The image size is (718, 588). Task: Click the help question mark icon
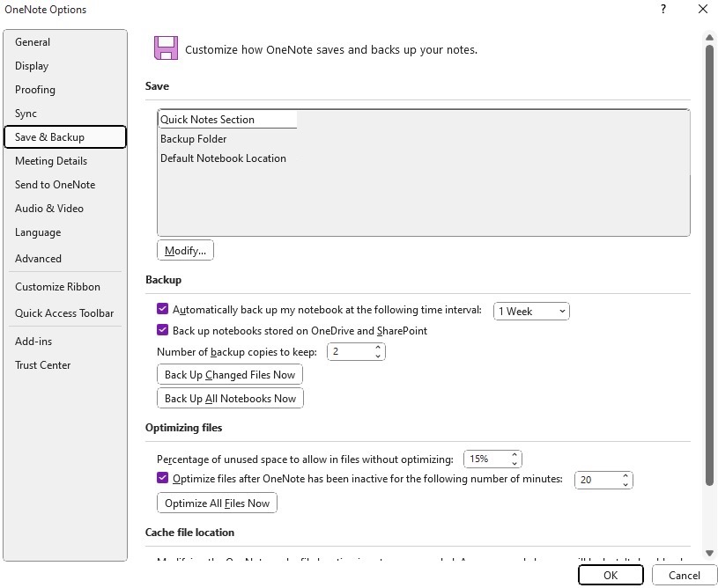(663, 9)
